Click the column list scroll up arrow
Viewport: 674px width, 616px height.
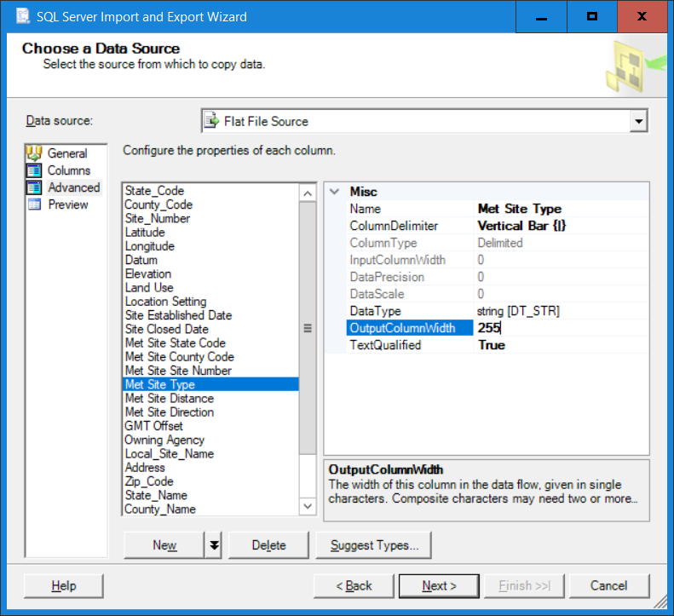pos(308,193)
